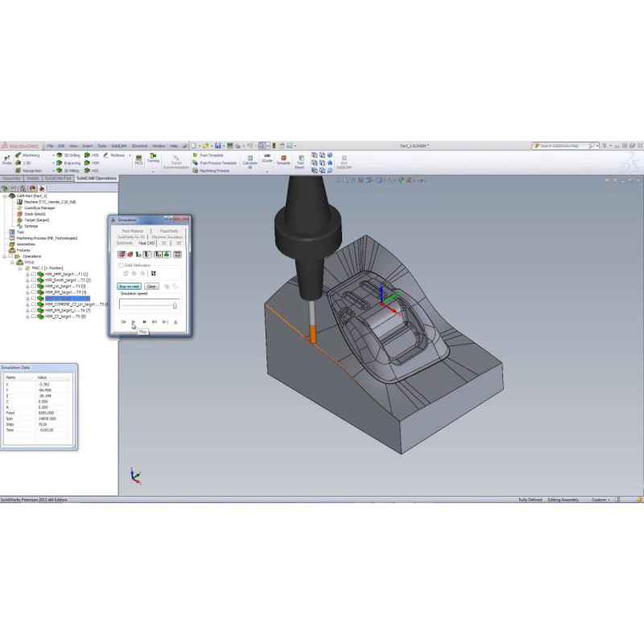Tick the HSM_CS_target operation checkbox
Image resolution: width=644 pixels, height=644 pixels.
tap(33, 317)
